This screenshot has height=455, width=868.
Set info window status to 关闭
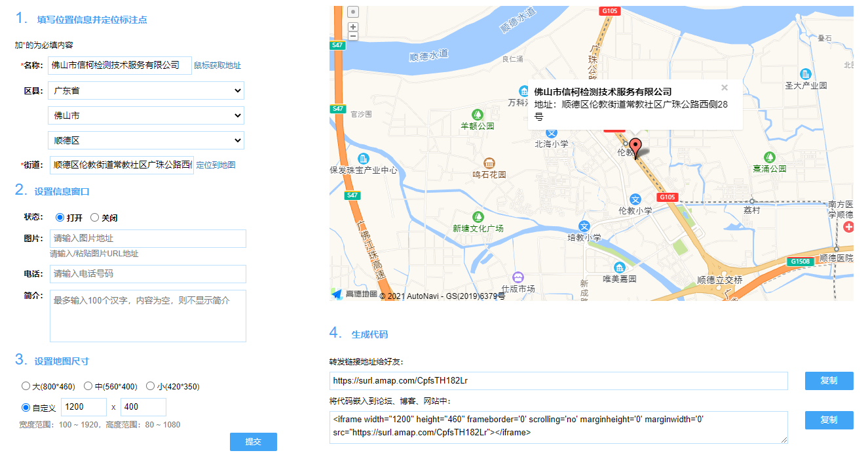[95, 218]
